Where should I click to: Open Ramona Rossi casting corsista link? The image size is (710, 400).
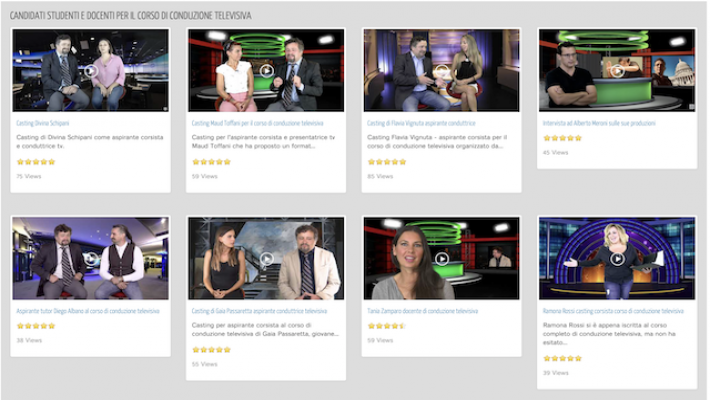tap(614, 311)
